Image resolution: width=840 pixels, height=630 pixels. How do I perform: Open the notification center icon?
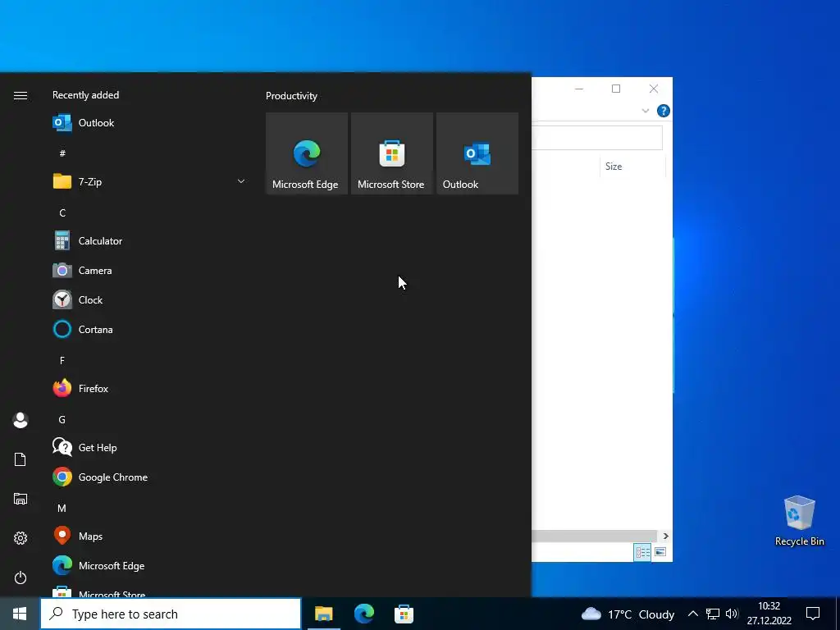click(813, 614)
